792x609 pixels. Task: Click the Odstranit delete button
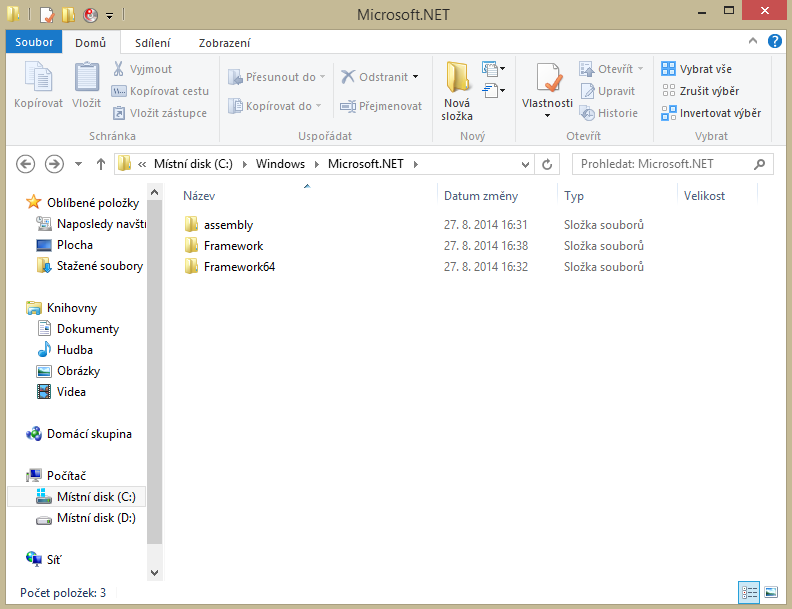374,77
